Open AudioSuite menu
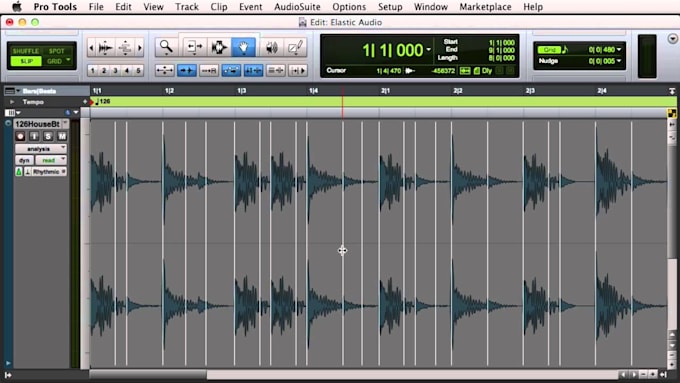This screenshot has height=383, width=680. point(297,7)
